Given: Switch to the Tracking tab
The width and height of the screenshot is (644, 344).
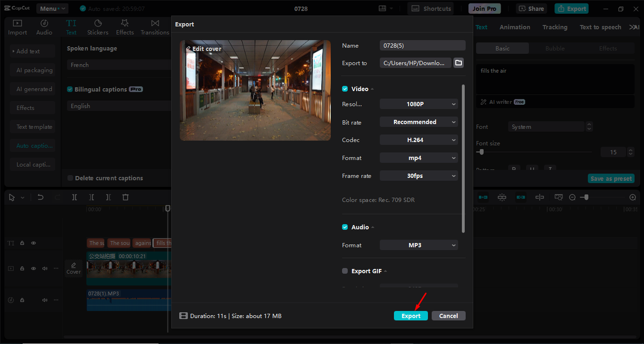Looking at the screenshot, I should click(x=555, y=27).
